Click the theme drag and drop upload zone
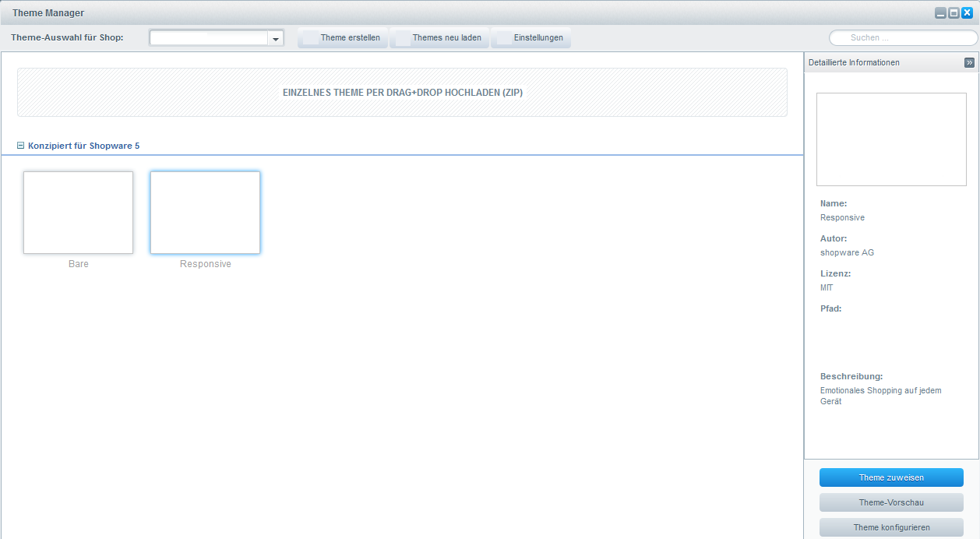This screenshot has width=980, height=539. [x=402, y=92]
